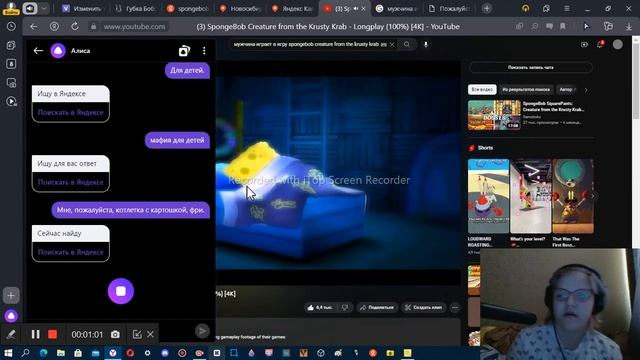Open the recorder drawing pen tool
640x360 pixels.
click(11, 334)
